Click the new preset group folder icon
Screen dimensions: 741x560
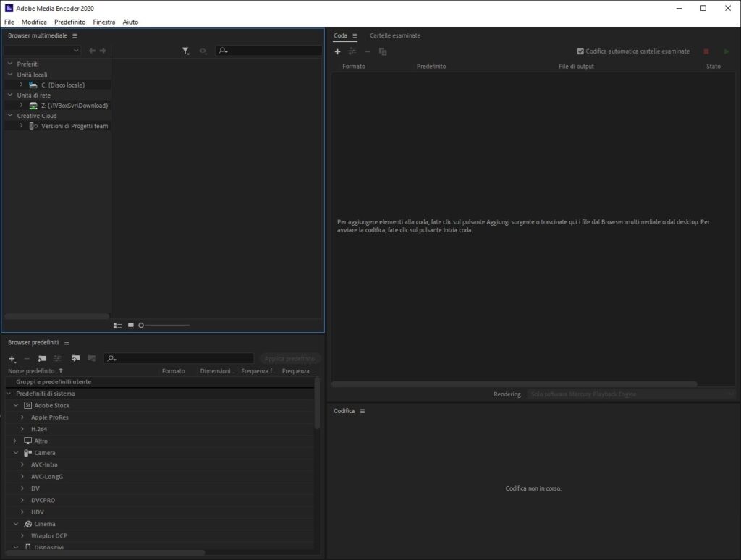[42, 358]
